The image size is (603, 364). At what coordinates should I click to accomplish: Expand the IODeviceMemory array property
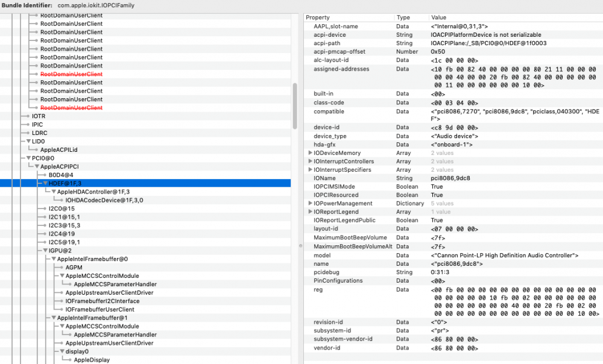point(310,153)
